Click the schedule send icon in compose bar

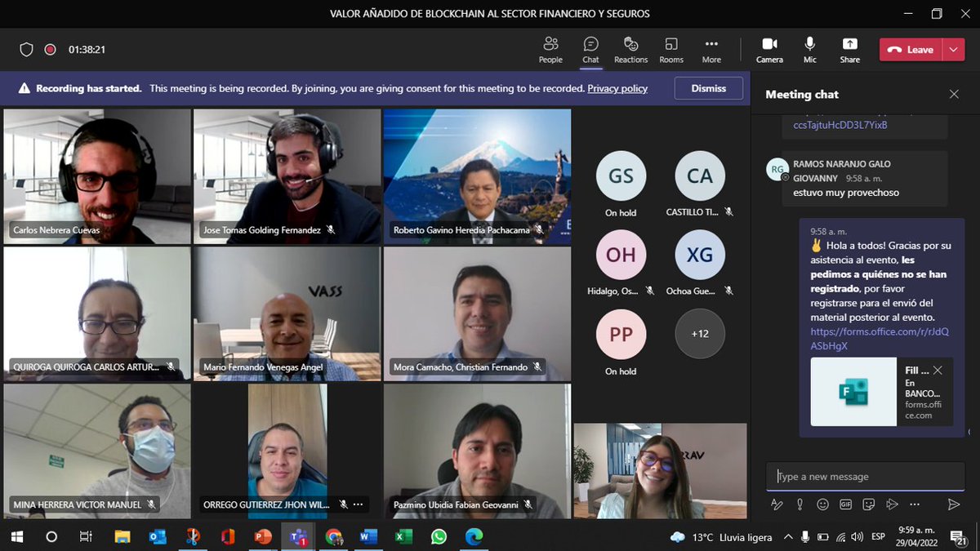(892, 504)
